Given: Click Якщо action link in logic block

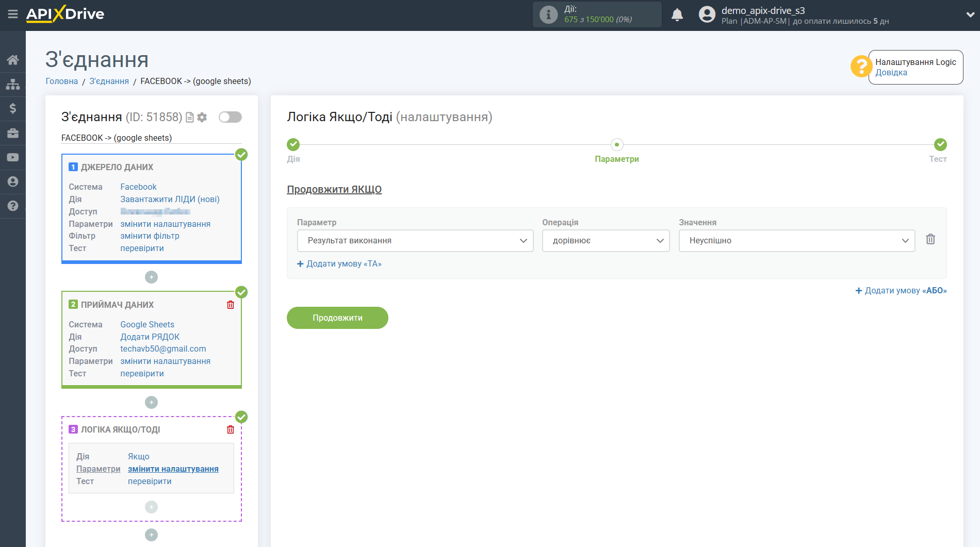Looking at the screenshot, I should (139, 457).
